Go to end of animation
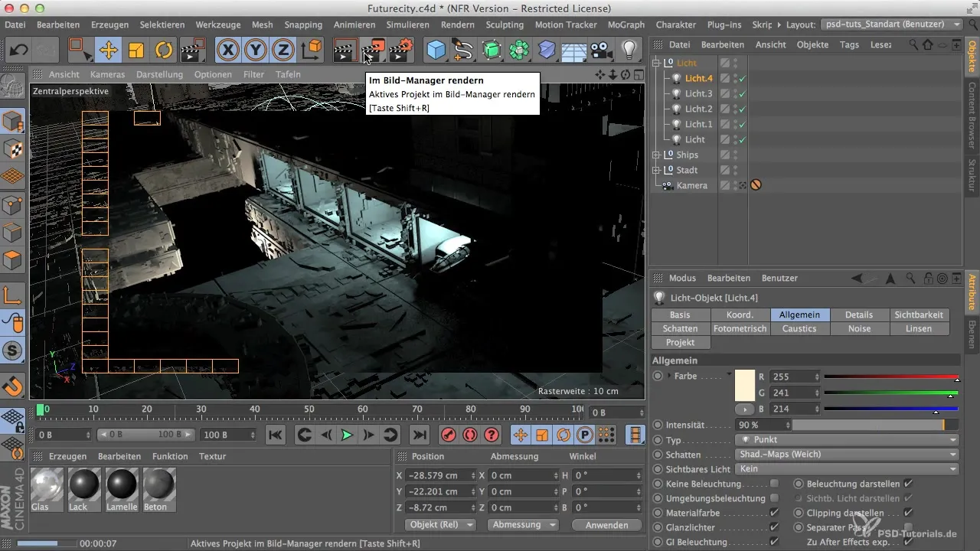This screenshot has height=551, width=980. (x=419, y=435)
